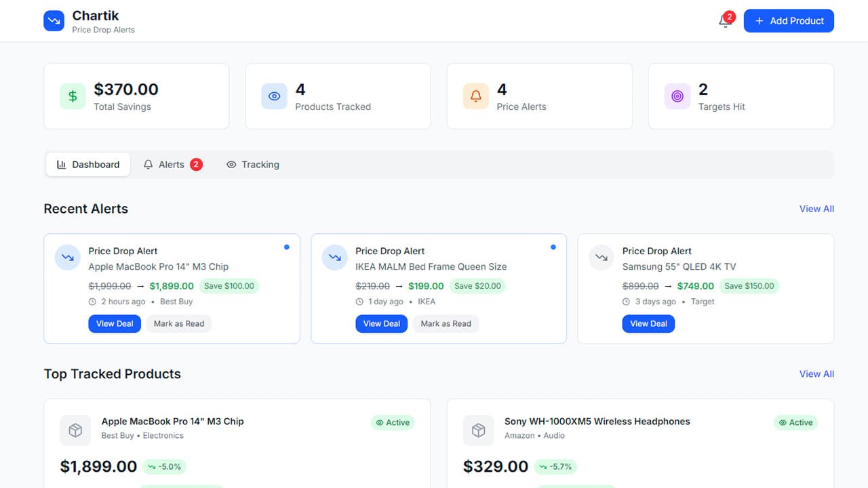Click the chart icon on Samsung TV alert
This screenshot has height=488, width=868.
click(x=601, y=257)
